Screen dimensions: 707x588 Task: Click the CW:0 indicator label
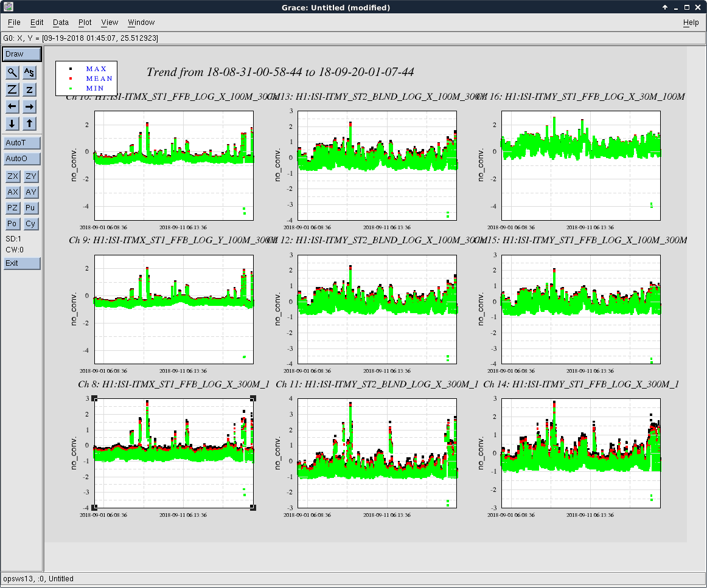point(15,250)
